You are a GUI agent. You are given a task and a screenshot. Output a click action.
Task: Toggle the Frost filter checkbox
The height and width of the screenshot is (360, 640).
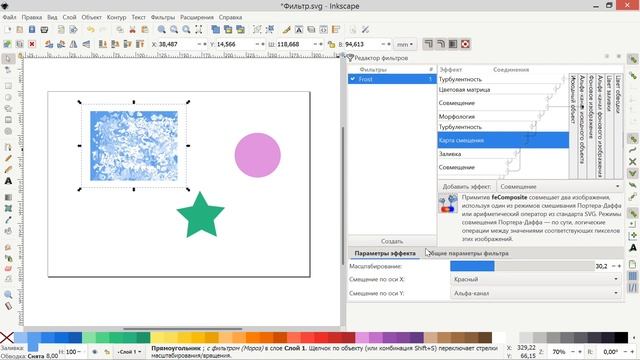coord(353,79)
